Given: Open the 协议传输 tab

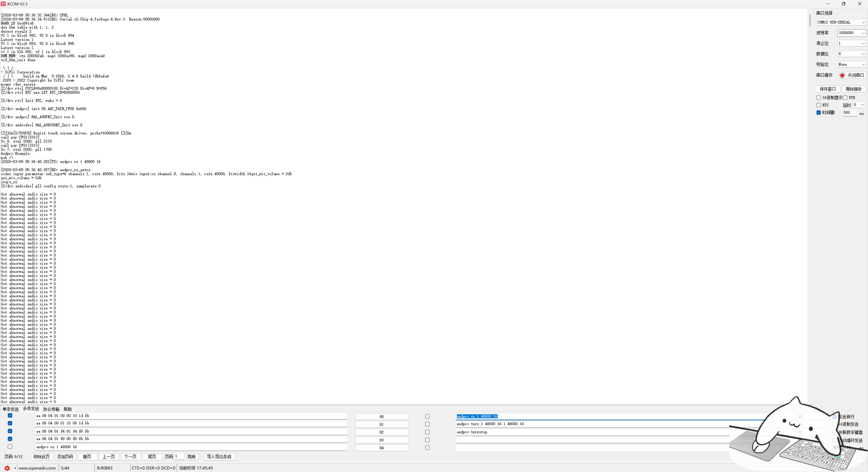Looking at the screenshot, I should coord(51,409).
